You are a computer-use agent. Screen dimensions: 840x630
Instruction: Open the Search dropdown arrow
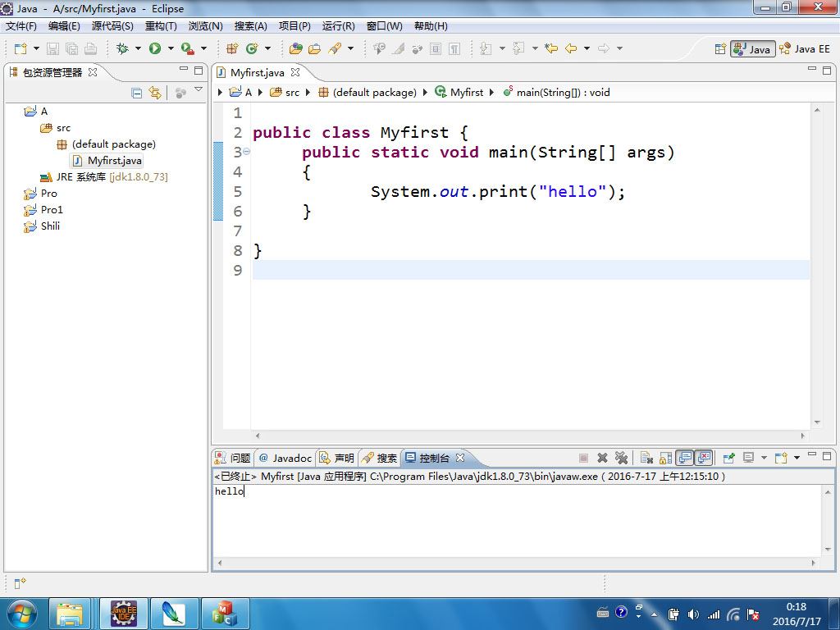(351, 48)
